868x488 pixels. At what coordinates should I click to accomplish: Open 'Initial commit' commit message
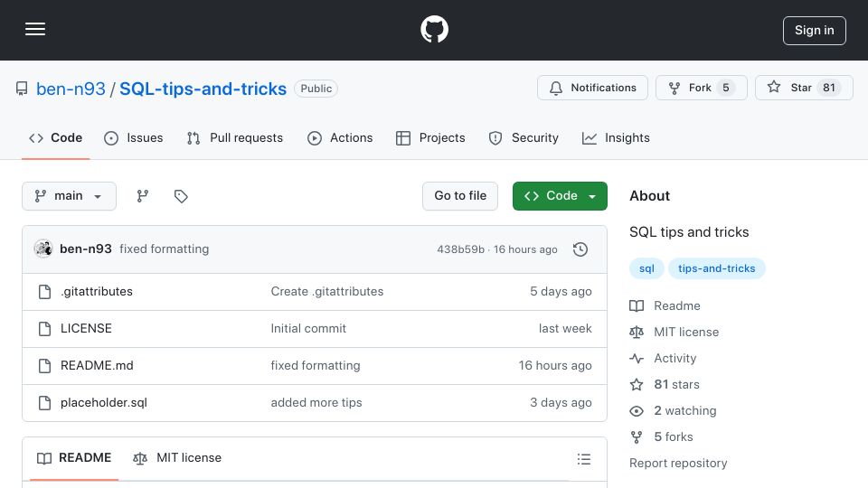(308, 329)
